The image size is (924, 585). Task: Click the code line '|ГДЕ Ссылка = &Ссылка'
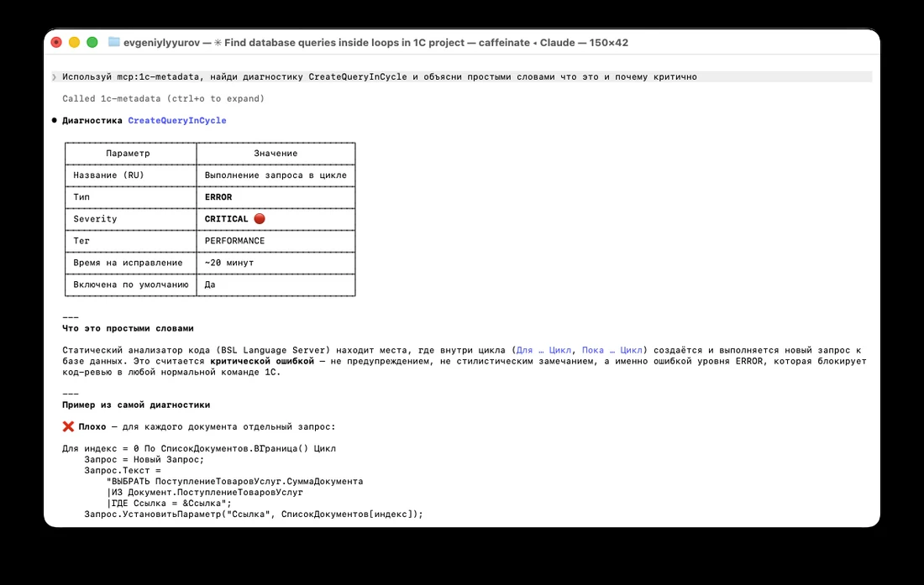[x=169, y=504]
